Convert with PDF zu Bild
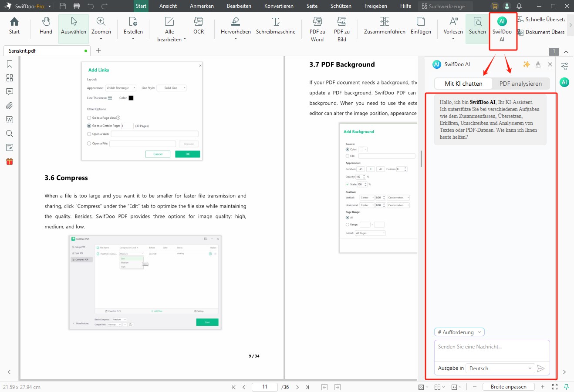 click(x=342, y=29)
